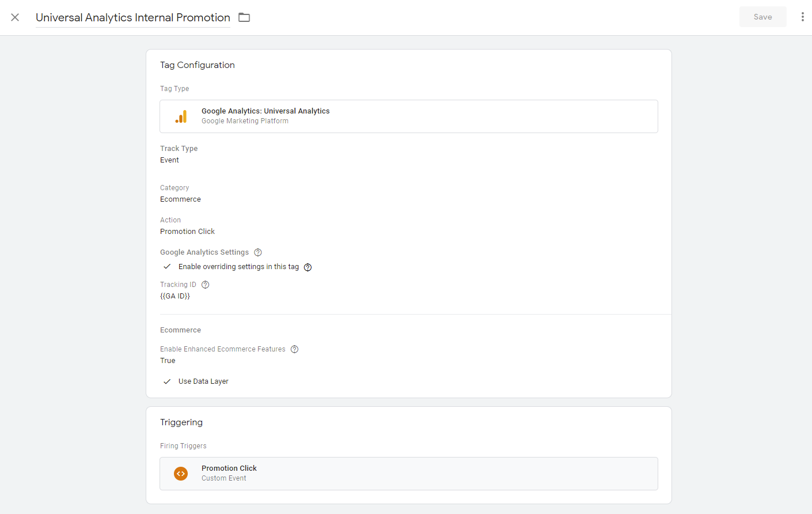This screenshot has height=514, width=812.
Task: Click the Enhanced Ecommerce True value
Action: click(x=168, y=361)
